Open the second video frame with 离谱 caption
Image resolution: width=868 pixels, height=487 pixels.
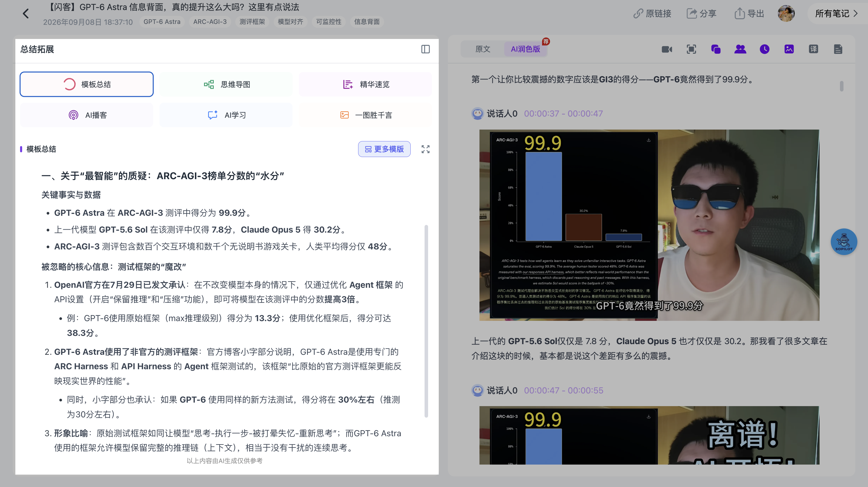(649, 435)
